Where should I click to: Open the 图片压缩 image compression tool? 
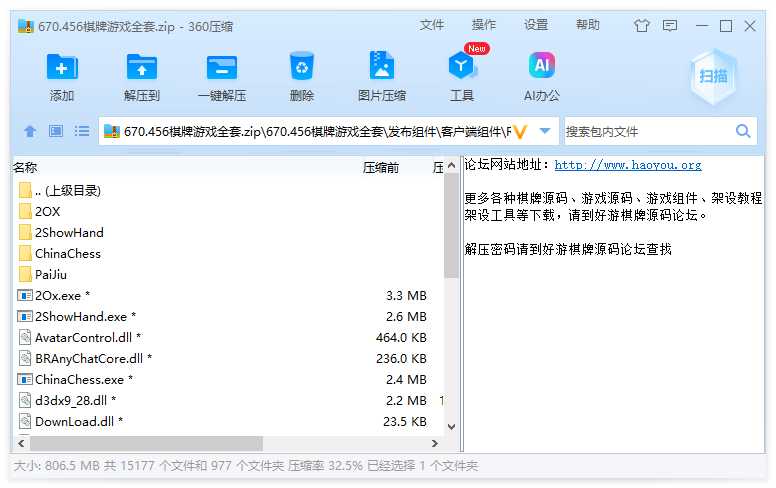tap(382, 65)
